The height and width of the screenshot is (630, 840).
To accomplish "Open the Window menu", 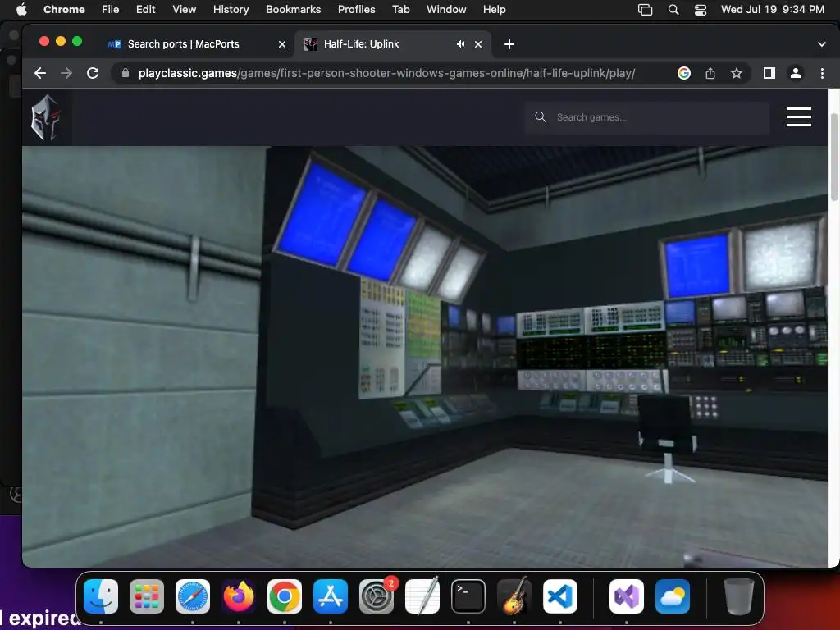I will 446,10.
